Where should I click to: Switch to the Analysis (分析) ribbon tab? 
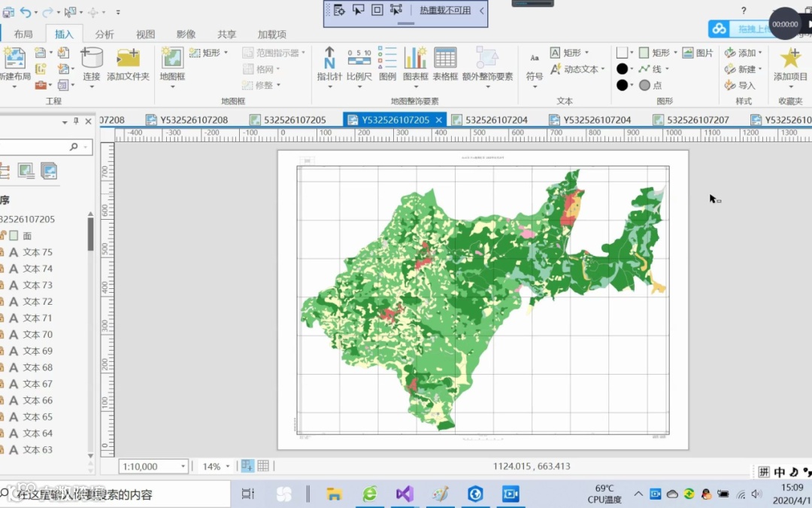105,35
